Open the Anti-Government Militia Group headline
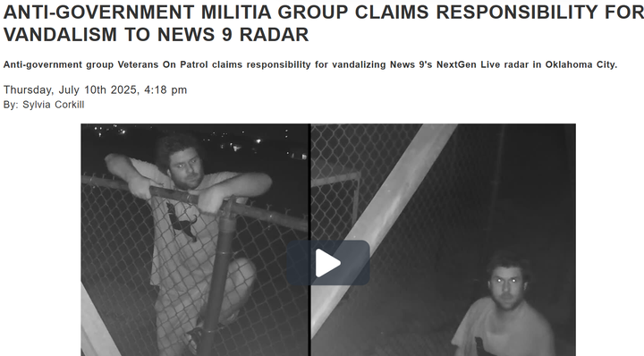Viewport: 644px width, 356px height. (x=324, y=23)
